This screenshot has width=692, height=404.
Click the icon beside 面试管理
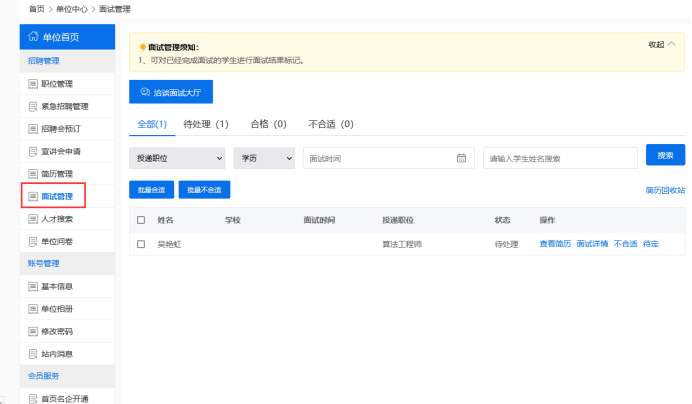coord(33,196)
